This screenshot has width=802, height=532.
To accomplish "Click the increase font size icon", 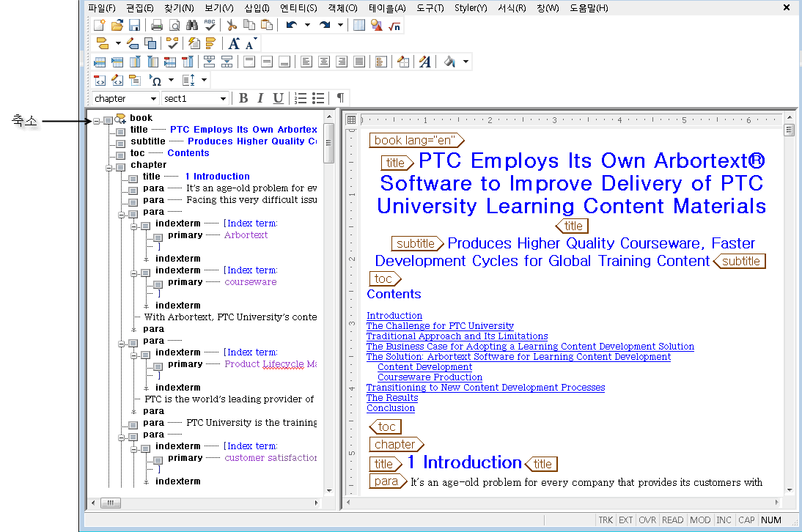I will pyautogui.click(x=234, y=43).
